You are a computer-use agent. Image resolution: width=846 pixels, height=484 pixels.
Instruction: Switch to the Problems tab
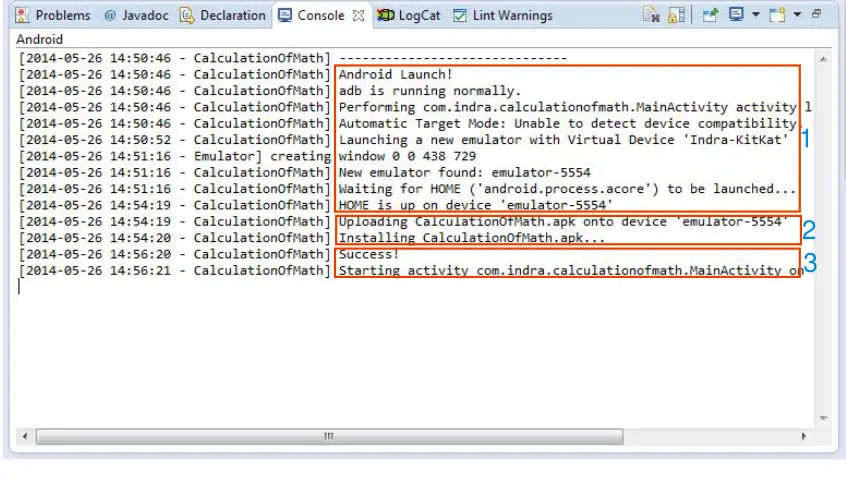[53, 16]
